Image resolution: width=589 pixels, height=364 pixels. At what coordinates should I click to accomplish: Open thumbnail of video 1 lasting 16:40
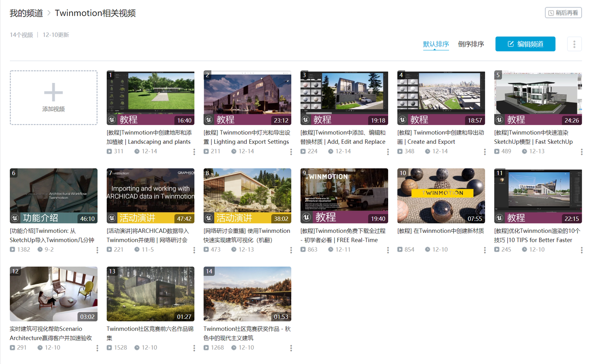[151, 98]
